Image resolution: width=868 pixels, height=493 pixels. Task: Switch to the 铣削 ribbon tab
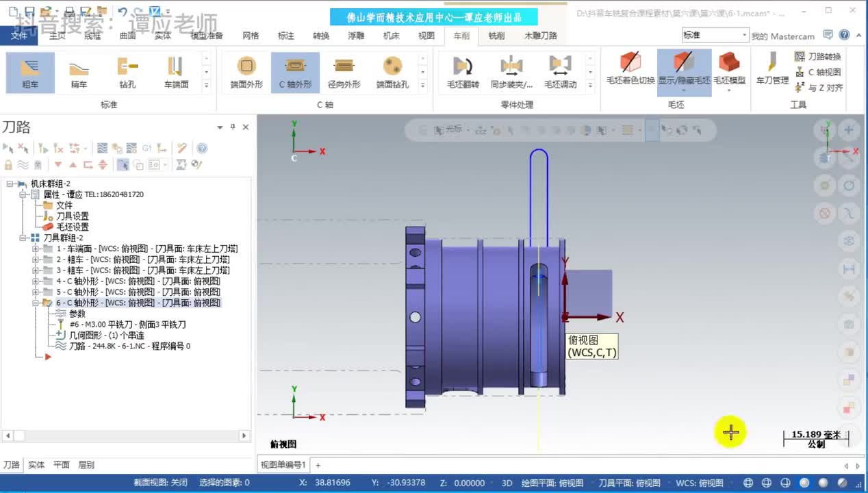click(x=496, y=36)
